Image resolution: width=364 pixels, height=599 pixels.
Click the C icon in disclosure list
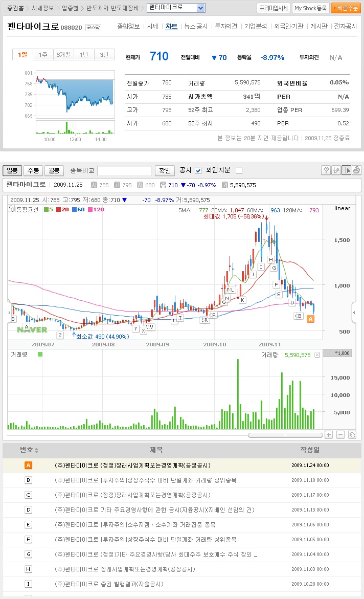click(28, 495)
